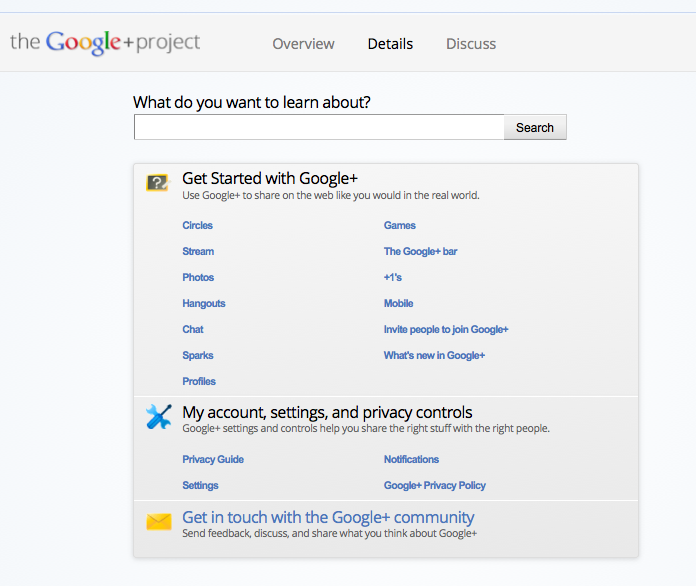This screenshot has width=696, height=586.
Task: Open the Stream help link
Action: (198, 251)
